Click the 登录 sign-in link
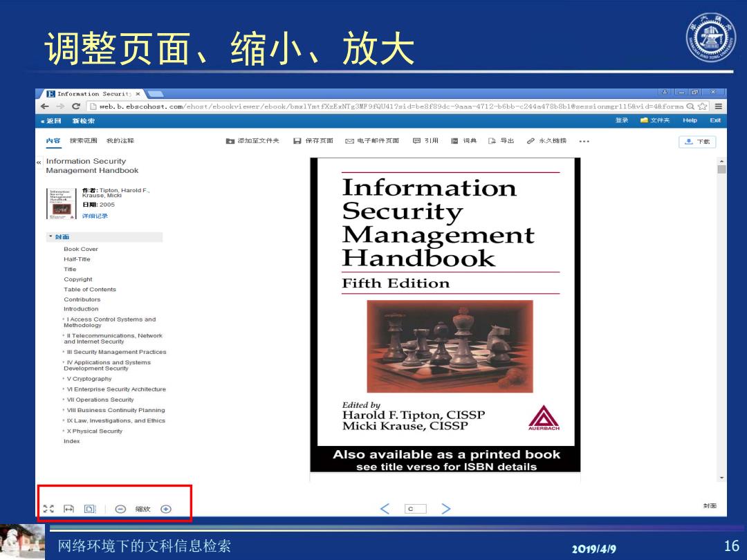Image resolution: width=747 pixels, height=560 pixels. (x=622, y=120)
